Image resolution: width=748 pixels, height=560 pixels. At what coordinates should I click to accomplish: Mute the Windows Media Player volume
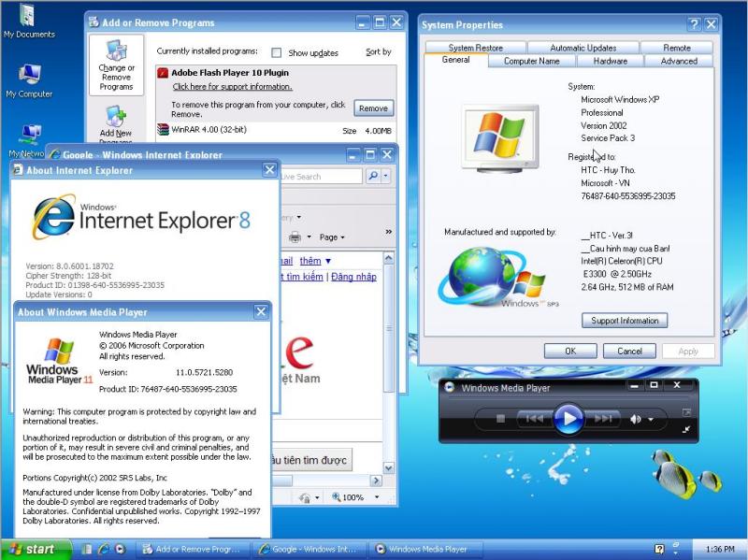pos(636,419)
